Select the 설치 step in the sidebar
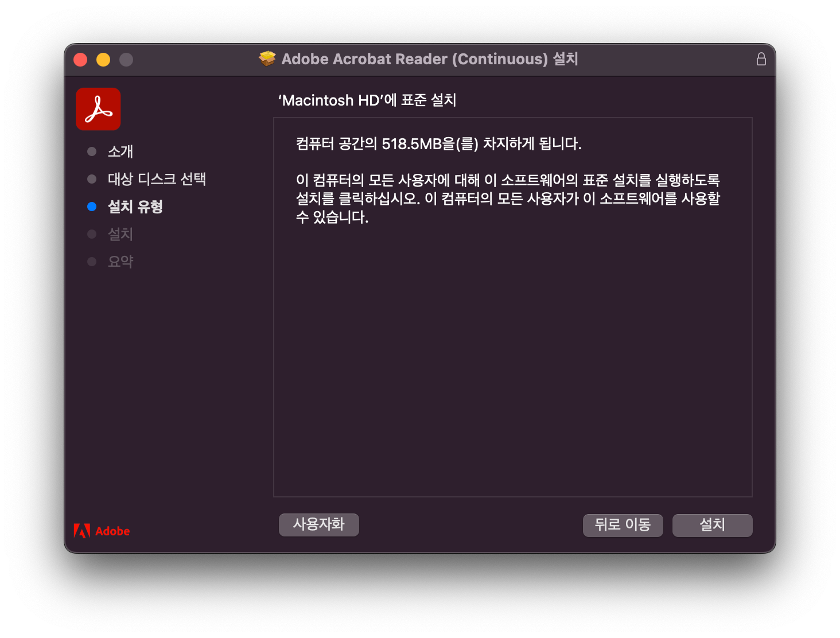 [x=120, y=234]
